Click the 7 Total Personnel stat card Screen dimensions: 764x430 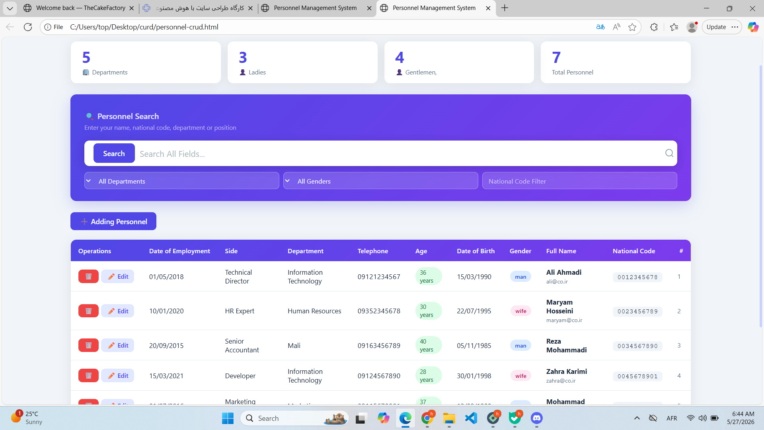click(615, 62)
